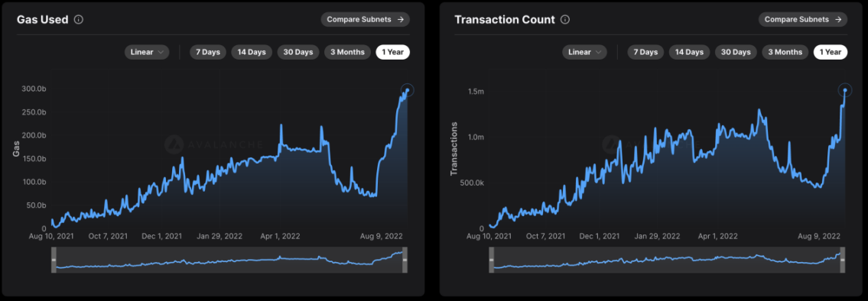Click the info icon beside Transaction Count
The width and height of the screenshot is (868, 301).
click(564, 20)
